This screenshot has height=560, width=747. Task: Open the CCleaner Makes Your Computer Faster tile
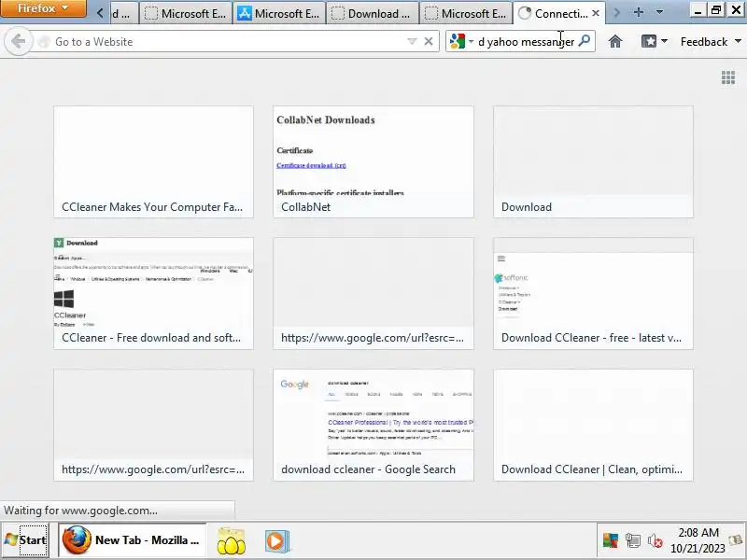(153, 161)
